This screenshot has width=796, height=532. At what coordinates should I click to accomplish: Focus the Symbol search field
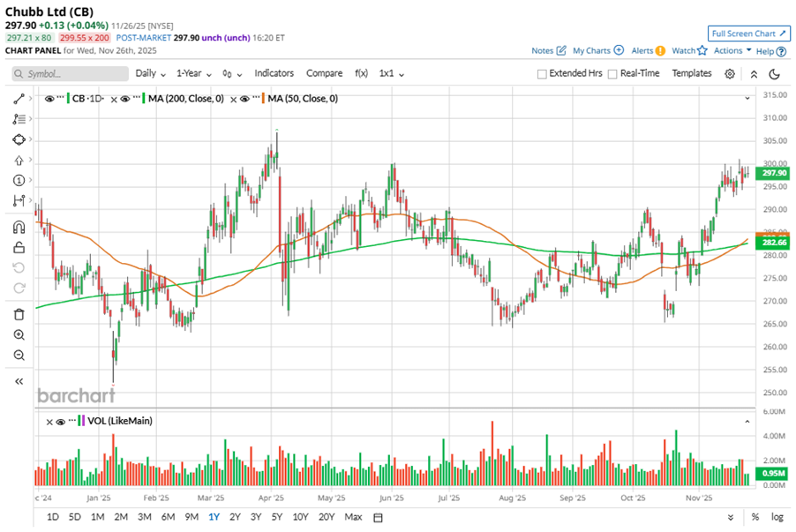point(70,73)
